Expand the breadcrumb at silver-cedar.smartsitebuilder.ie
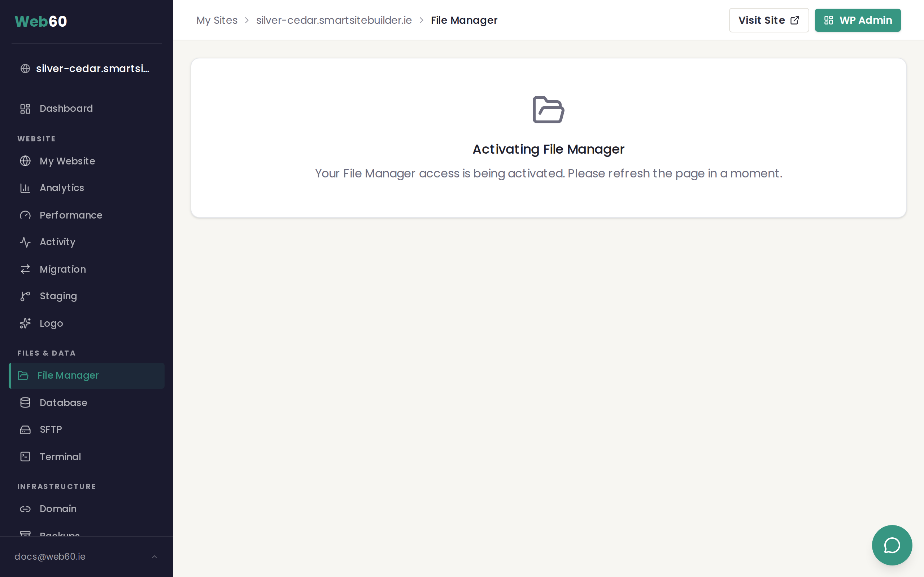The image size is (924, 577). coord(334,20)
